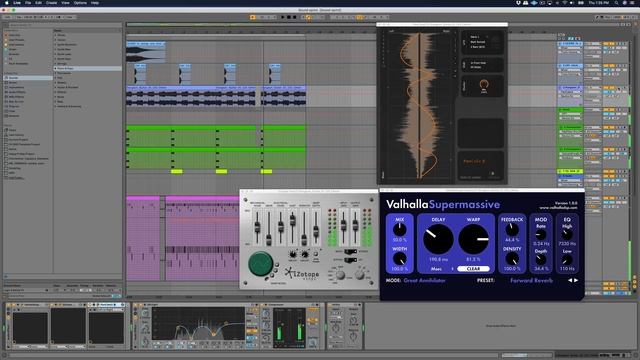Select the first audio clip on the top track
640x360 pixels.
tap(146, 52)
